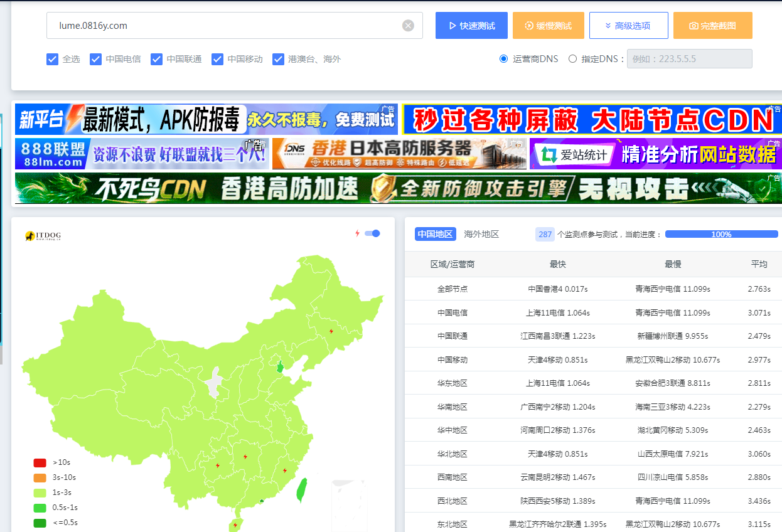This screenshot has width=782, height=532.
Task: Uncheck the 全选 checkbox
Action: point(52,59)
